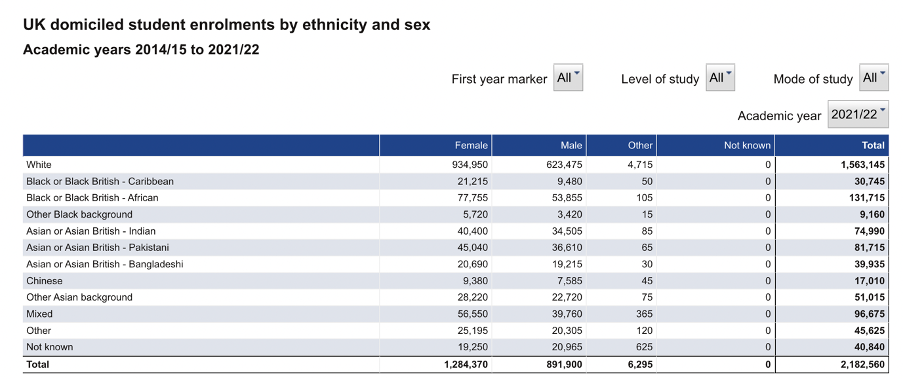The height and width of the screenshot is (380, 904).
Task: Click the Female column header
Action: tap(435, 145)
